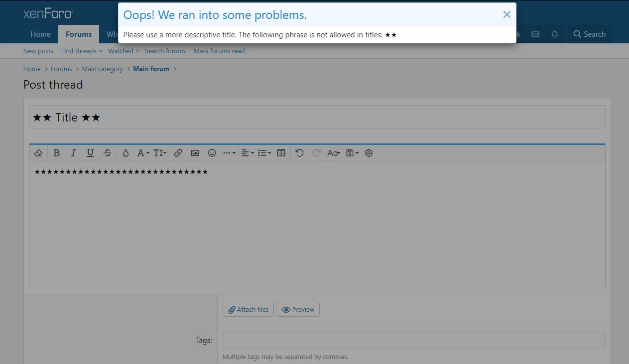Open editor settings gear icon
The height and width of the screenshot is (364, 629).
(x=369, y=153)
